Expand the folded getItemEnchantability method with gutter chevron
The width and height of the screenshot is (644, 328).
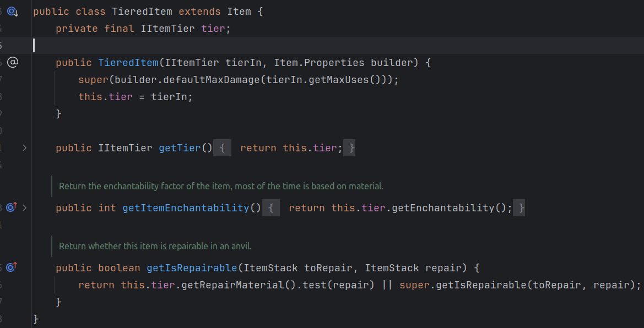coord(25,207)
